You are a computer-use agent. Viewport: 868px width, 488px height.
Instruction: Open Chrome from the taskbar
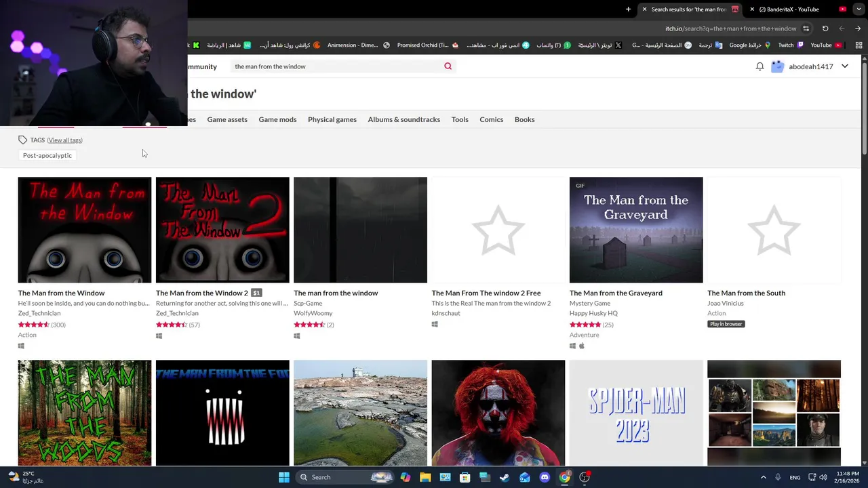[x=564, y=477]
